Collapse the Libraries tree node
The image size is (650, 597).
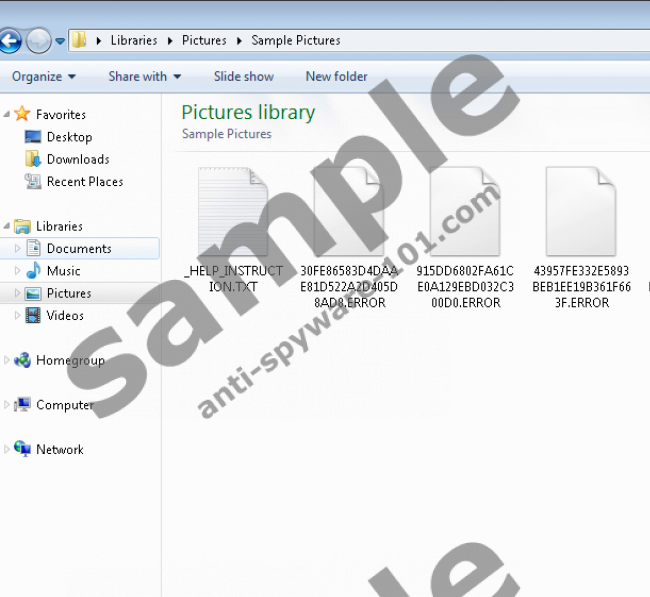coord(7,227)
